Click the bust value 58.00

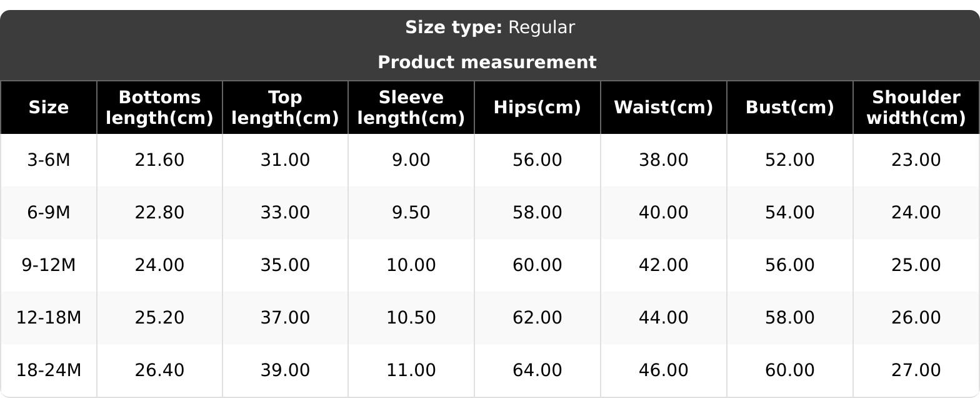(789, 318)
